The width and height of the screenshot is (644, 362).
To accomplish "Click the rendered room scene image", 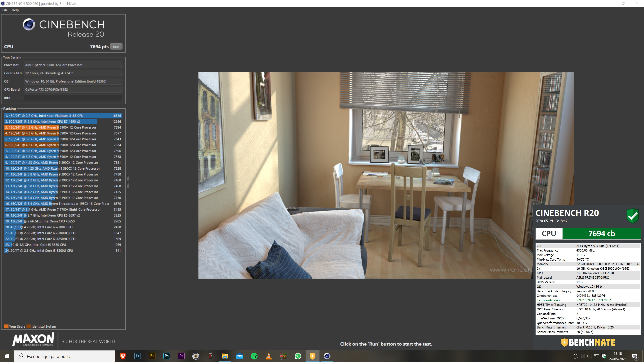I will tap(386, 175).
